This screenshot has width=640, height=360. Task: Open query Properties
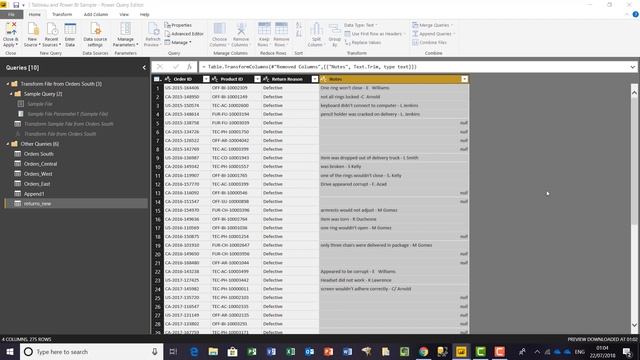pos(178,25)
